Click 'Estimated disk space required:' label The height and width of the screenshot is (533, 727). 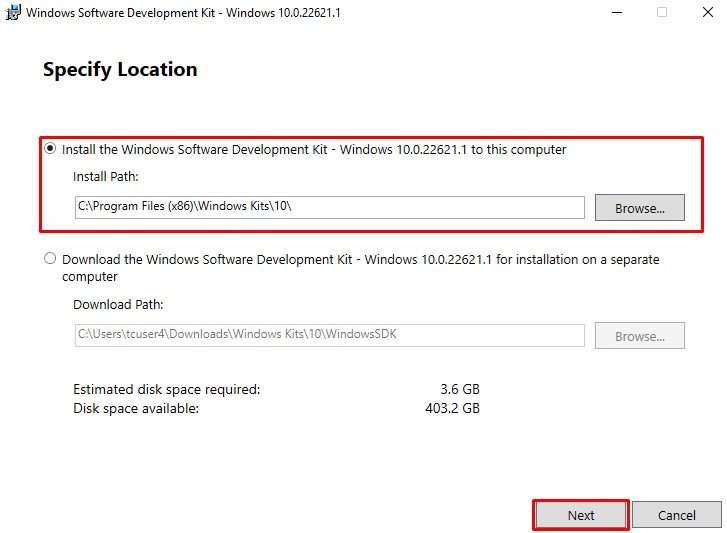coord(166,389)
